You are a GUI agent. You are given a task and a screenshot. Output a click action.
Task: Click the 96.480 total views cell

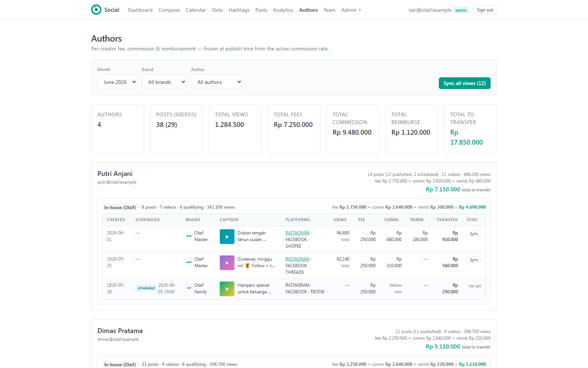pos(343,236)
